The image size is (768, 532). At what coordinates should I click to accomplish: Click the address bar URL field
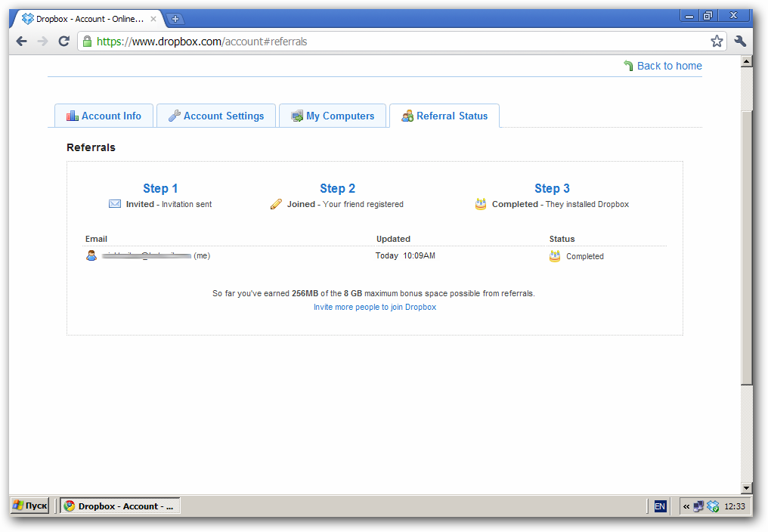point(401,41)
